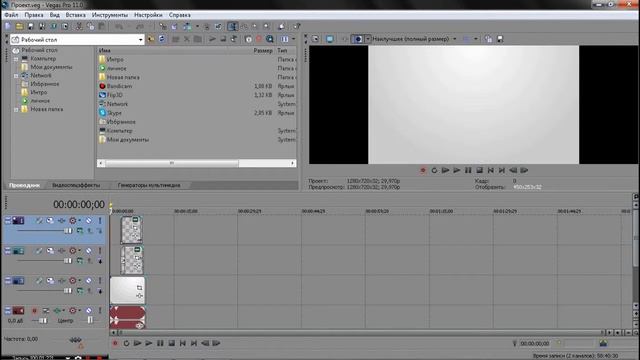Viewport: 640px width, 360px height.
Task: Click the Redo arrow in main toolbar
Action: point(140,27)
